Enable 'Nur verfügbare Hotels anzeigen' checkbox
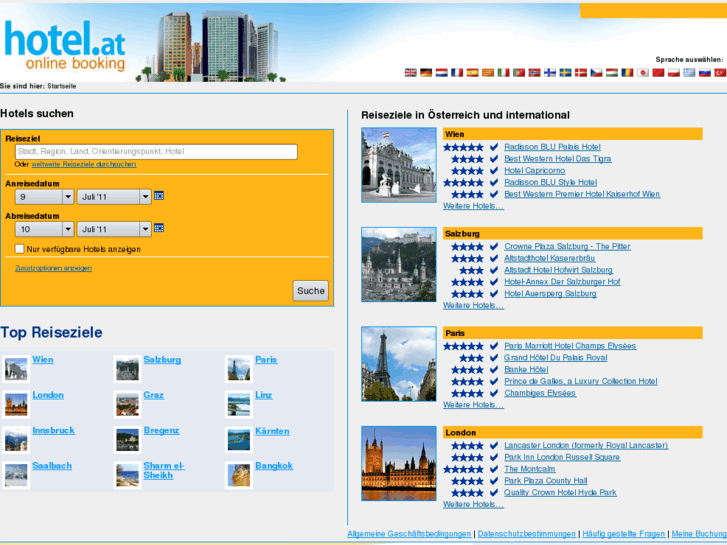 [19, 249]
